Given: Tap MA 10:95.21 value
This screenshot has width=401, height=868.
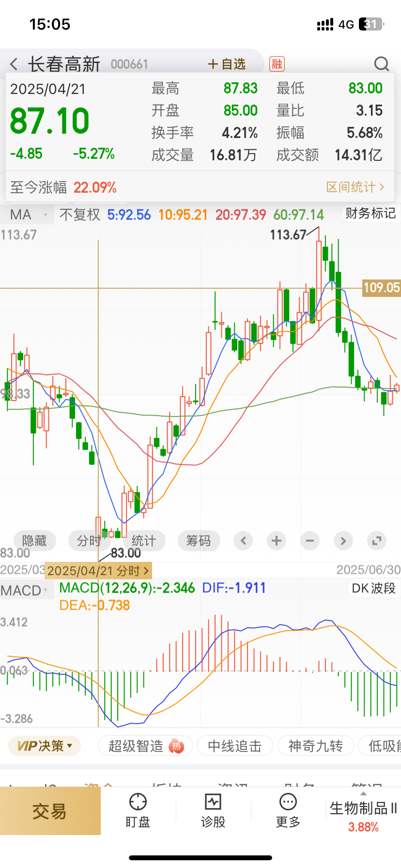Looking at the screenshot, I should click(x=183, y=215).
